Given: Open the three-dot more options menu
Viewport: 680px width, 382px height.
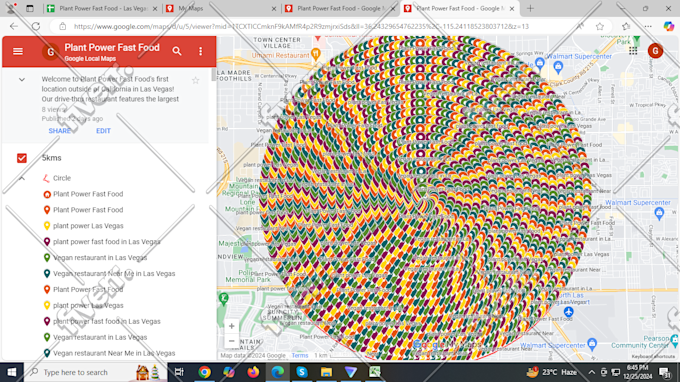Looking at the screenshot, I should pos(200,51).
